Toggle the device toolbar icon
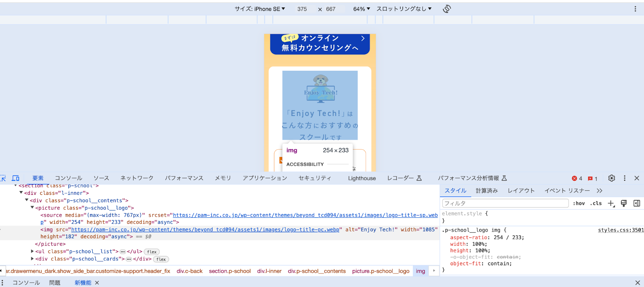 coord(16,178)
